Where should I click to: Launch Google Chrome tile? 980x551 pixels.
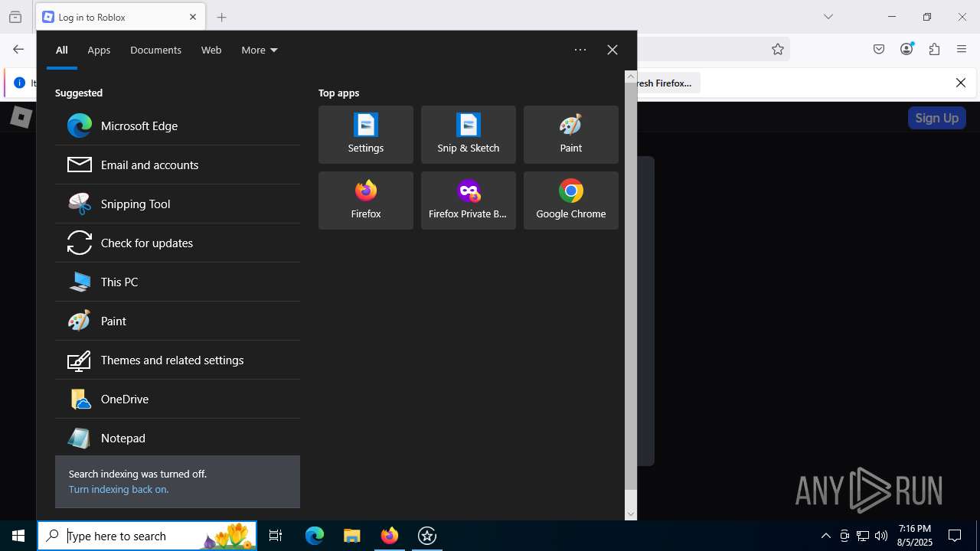[571, 201]
